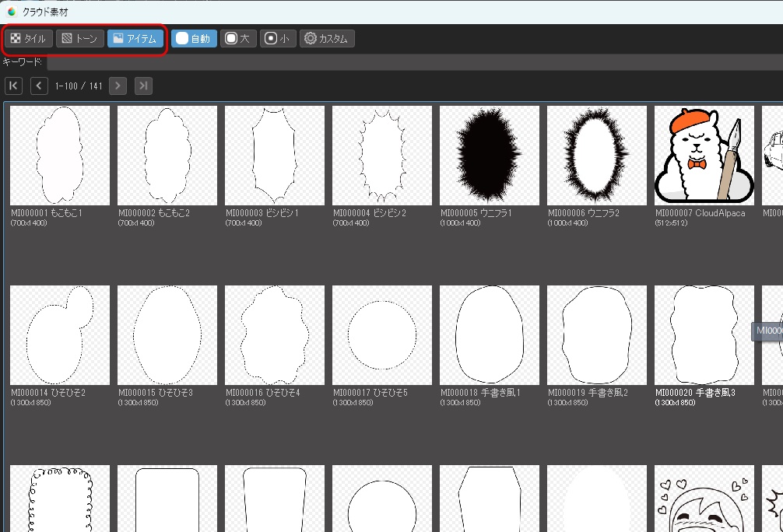Image resolution: width=783 pixels, height=532 pixels.
Task: Click the クラウド素材 window title
Action: tap(45, 12)
